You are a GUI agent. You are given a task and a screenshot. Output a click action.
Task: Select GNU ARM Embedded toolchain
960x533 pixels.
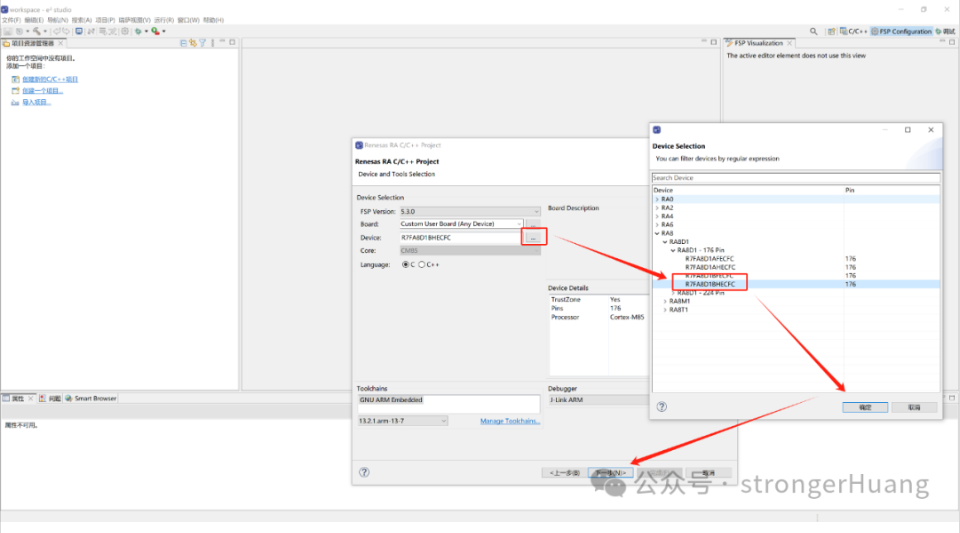(391, 400)
